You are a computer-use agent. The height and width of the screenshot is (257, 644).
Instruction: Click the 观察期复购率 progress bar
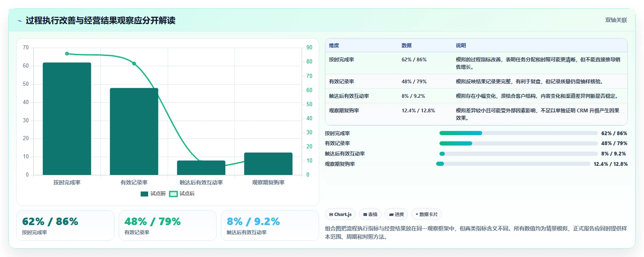(513, 164)
